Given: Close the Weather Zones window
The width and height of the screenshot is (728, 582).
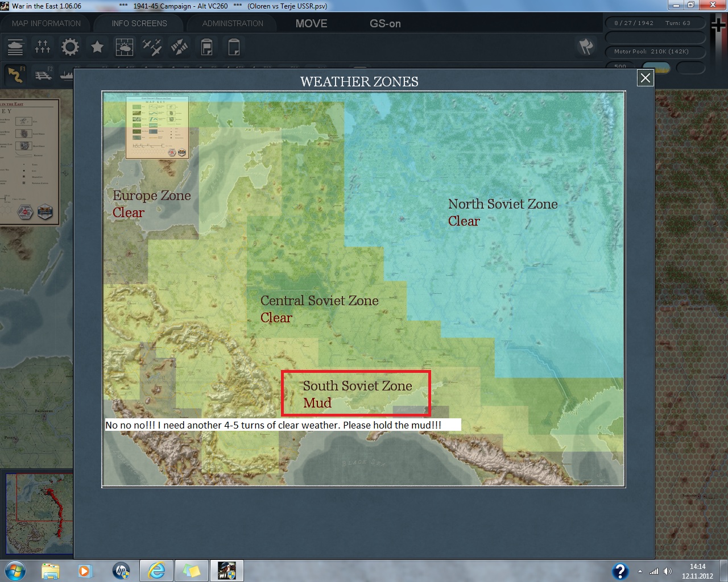Looking at the screenshot, I should point(645,78).
